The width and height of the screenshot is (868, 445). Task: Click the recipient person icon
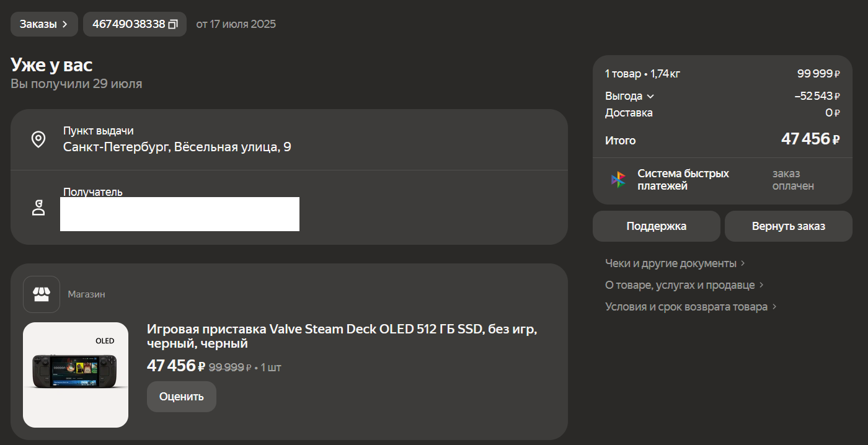point(38,208)
